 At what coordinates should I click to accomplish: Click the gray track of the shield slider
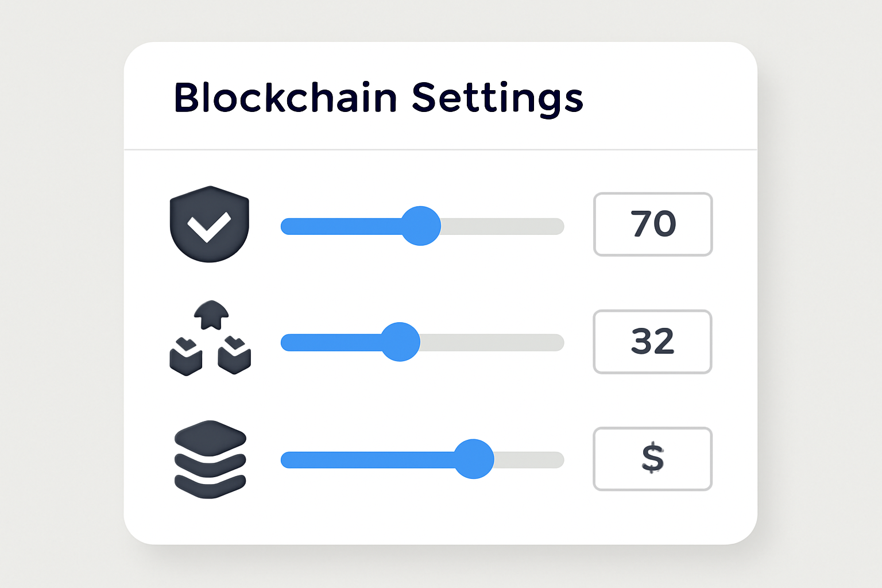(x=502, y=226)
